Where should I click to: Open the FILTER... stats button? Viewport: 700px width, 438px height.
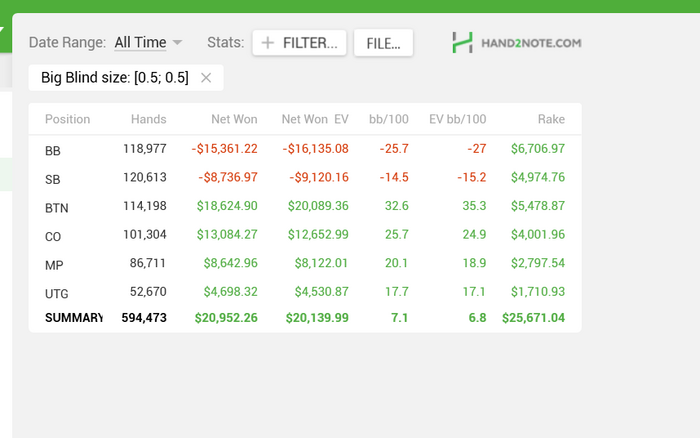click(299, 43)
